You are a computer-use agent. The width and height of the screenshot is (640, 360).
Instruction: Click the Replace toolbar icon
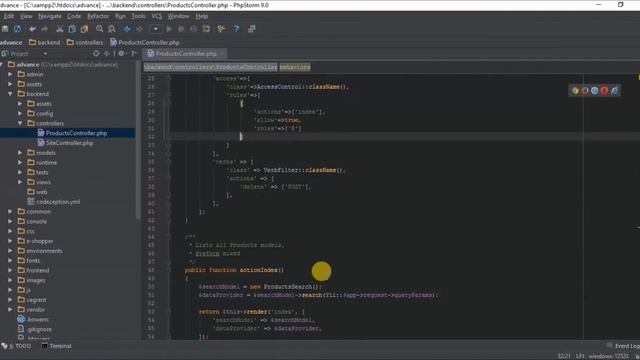pos(112,29)
